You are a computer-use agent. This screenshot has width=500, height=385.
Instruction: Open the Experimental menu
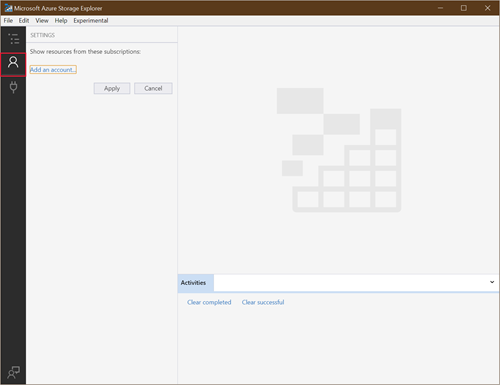[91, 21]
